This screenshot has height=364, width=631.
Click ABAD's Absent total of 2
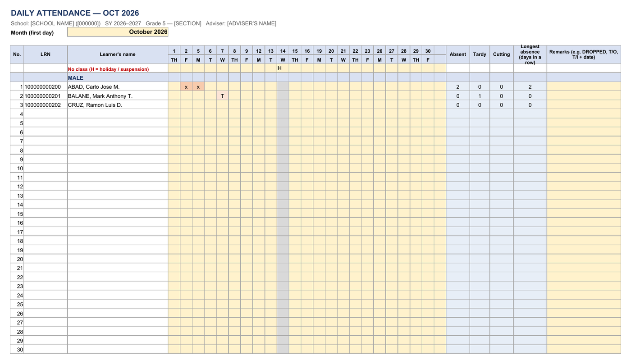pos(458,87)
